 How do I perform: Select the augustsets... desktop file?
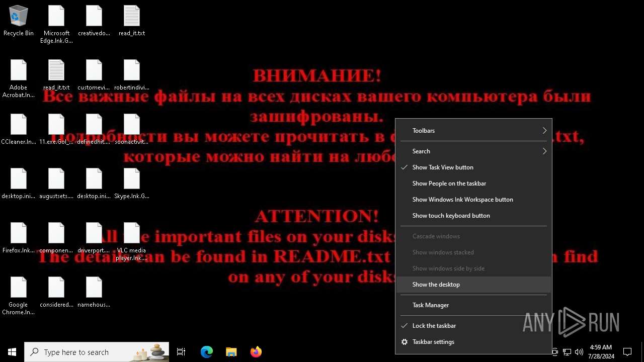click(56, 184)
